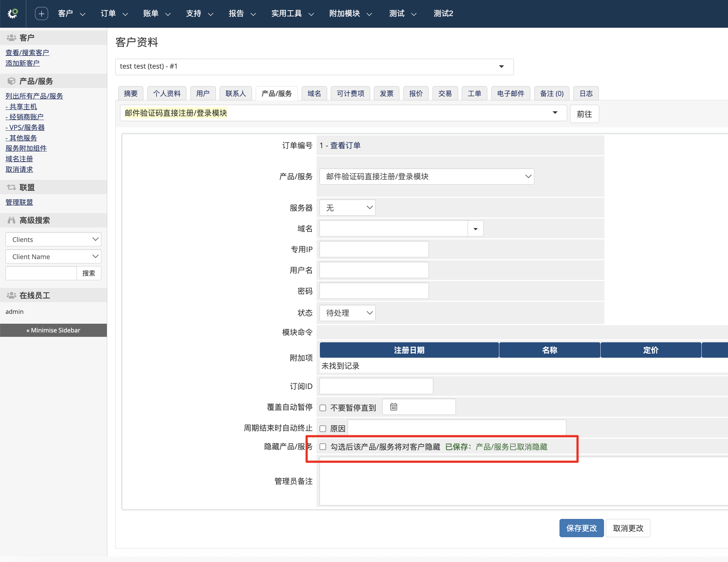The height and width of the screenshot is (562, 728).
Task: Click the 高级搜索 binoculars icon
Action: click(11, 220)
